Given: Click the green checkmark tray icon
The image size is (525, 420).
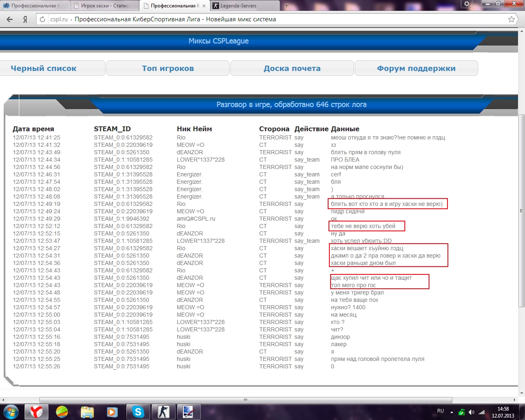Looking at the screenshot, I should 462,412.
